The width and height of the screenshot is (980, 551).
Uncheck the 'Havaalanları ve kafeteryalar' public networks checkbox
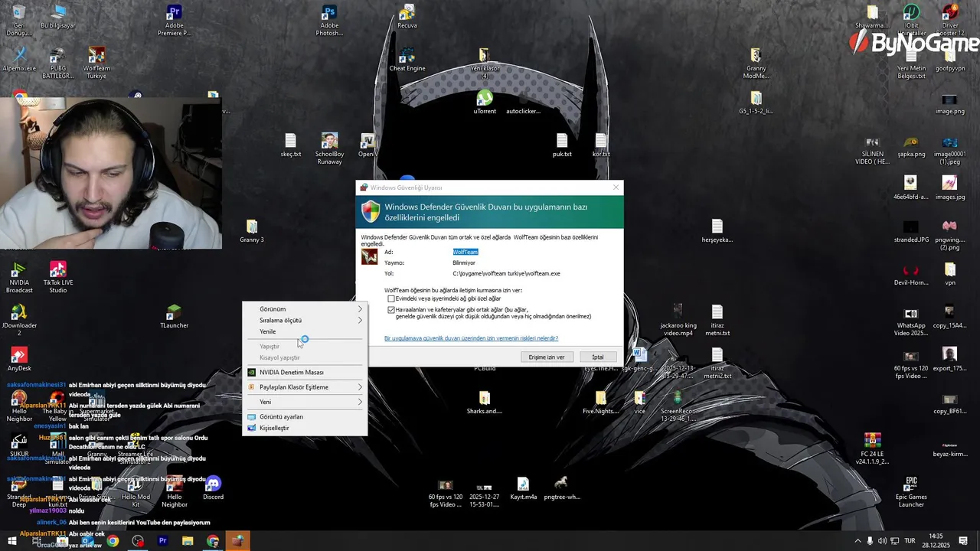pyautogui.click(x=391, y=310)
